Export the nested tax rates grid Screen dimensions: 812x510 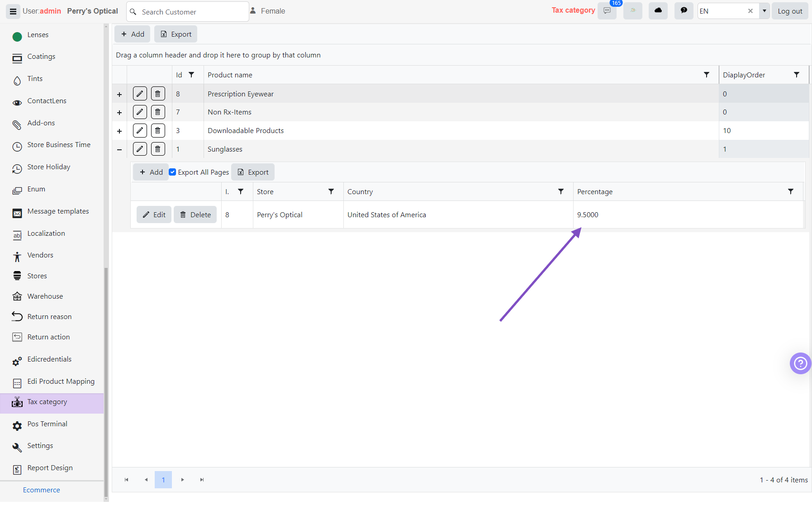253,172
